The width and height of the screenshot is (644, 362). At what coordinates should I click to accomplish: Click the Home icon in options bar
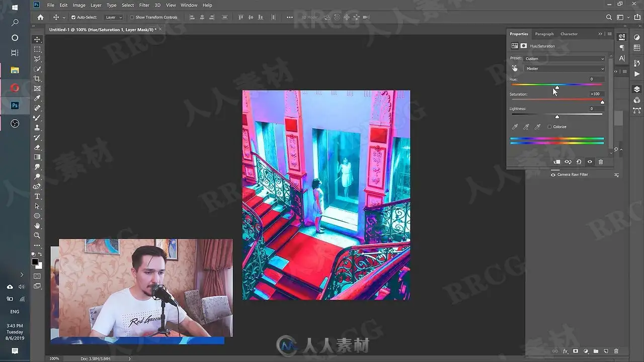click(x=40, y=17)
